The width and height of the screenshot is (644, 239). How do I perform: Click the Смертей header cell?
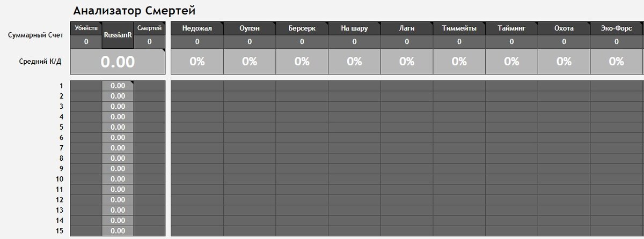[149, 28]
